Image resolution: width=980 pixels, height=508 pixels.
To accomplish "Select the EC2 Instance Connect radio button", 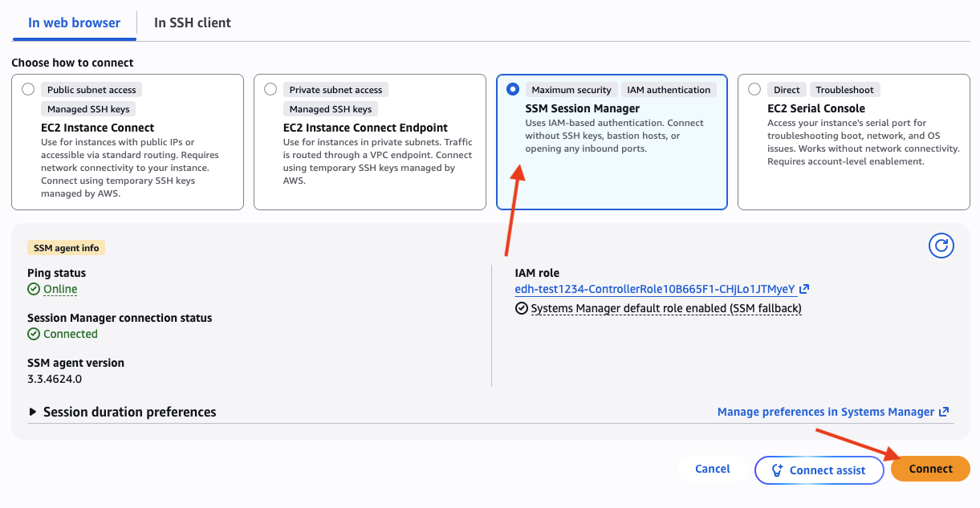I will pos(29,89).
